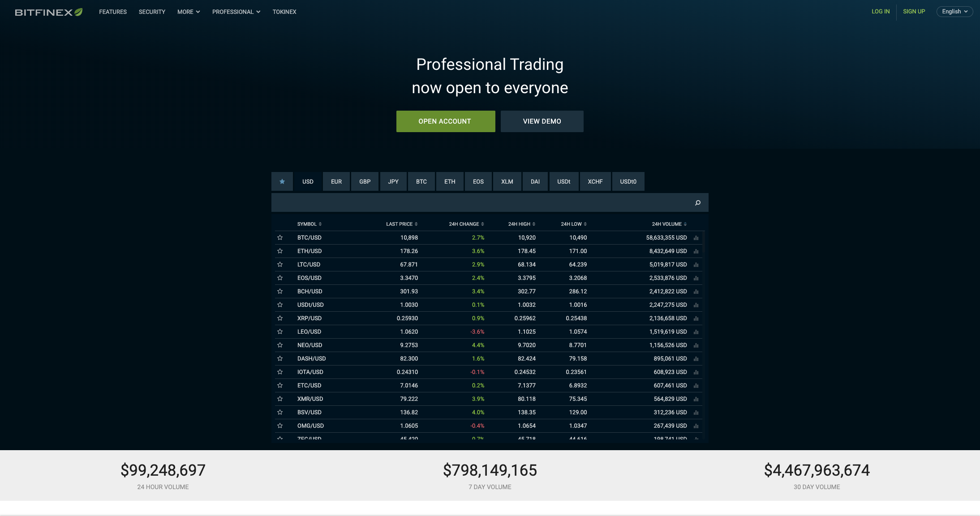980x516 pixels.
Task: Open chart icon for LTC/USD row
Action: point(696,265)
